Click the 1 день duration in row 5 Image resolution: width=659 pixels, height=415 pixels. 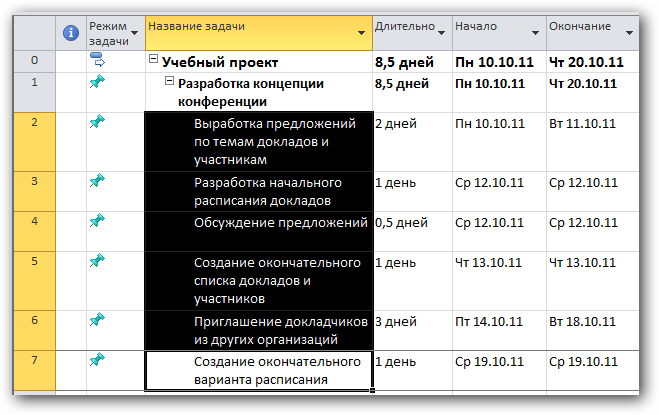tap(412, 281)
